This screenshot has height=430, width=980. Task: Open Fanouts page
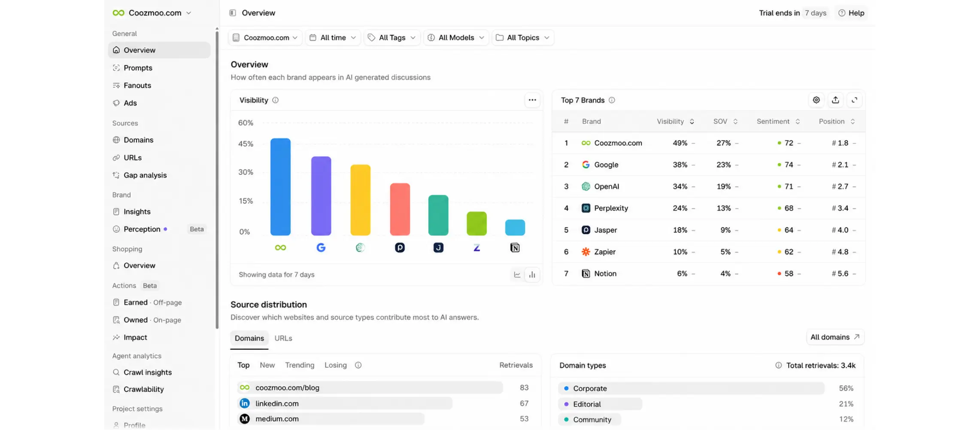159,85
